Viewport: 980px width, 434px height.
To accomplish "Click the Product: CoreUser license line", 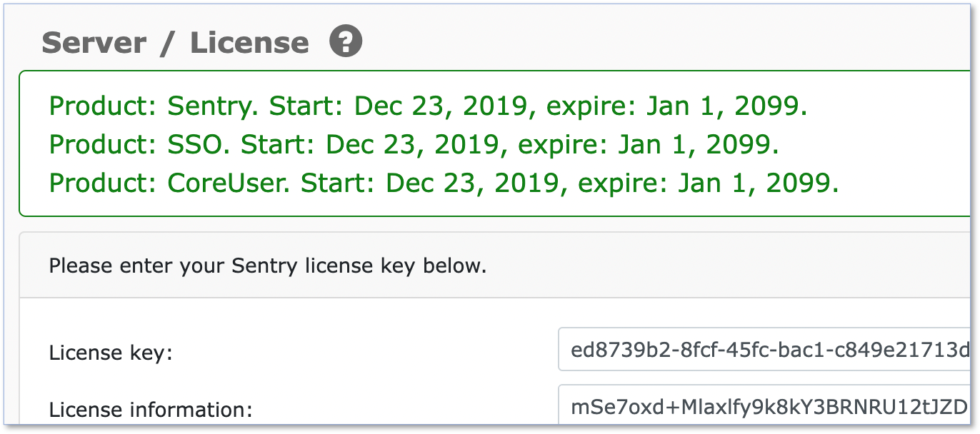I will pyautogui.click(x=444, y=184).
